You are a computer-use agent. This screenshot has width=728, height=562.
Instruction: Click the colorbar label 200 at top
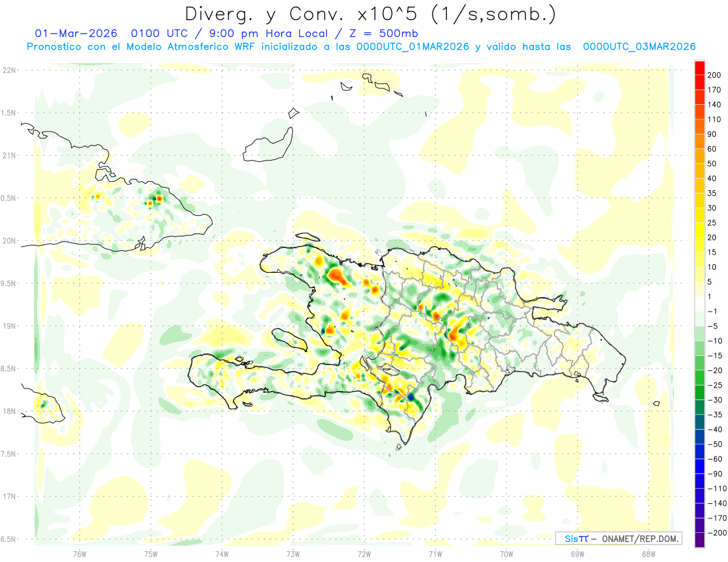pyautogui.click(x=715, y=75)
